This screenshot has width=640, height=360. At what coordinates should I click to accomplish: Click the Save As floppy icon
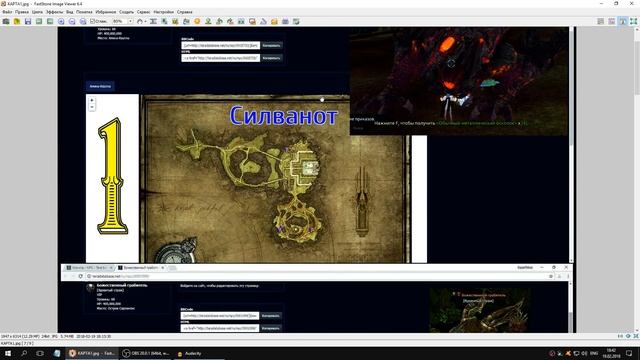[x=28, y=21]
